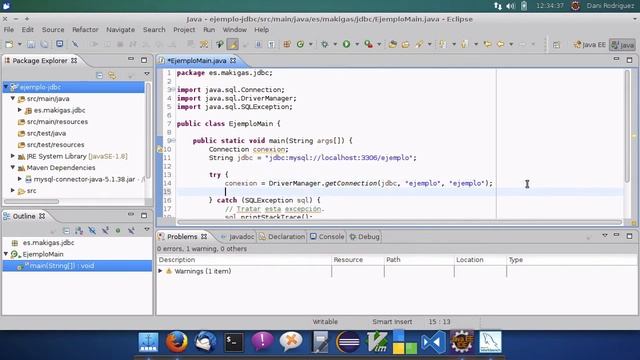Viewport: 640px width, 360px height.
Task: Launch Firefox from the dock
Action: 176,342
